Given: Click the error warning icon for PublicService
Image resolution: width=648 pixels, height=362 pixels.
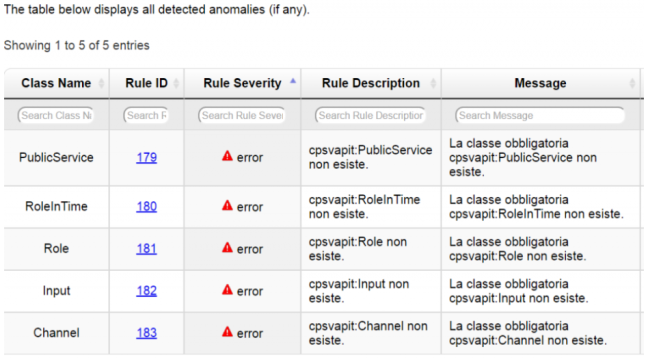Looking at the screenshot, I should (x=227, y=156).
